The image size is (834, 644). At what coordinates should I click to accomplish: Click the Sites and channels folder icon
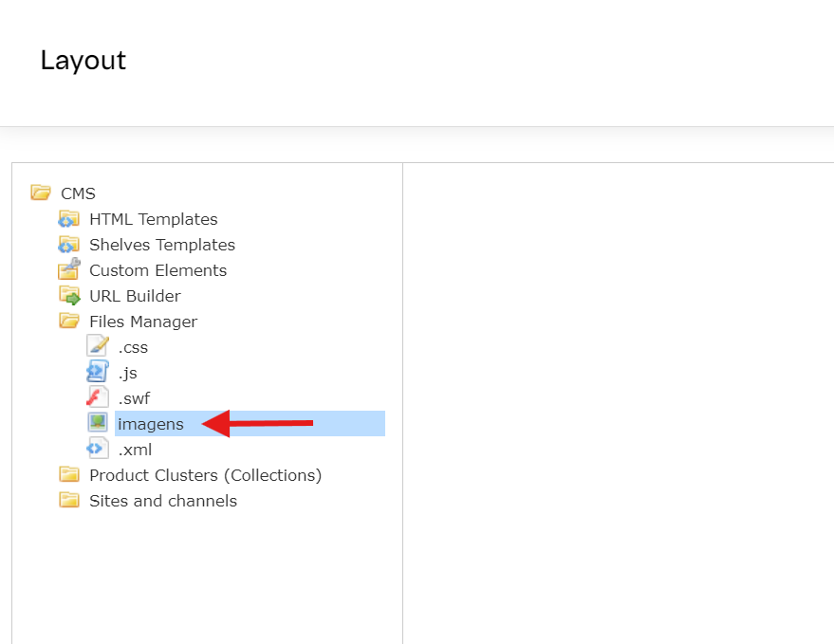[x=68, y=501]
